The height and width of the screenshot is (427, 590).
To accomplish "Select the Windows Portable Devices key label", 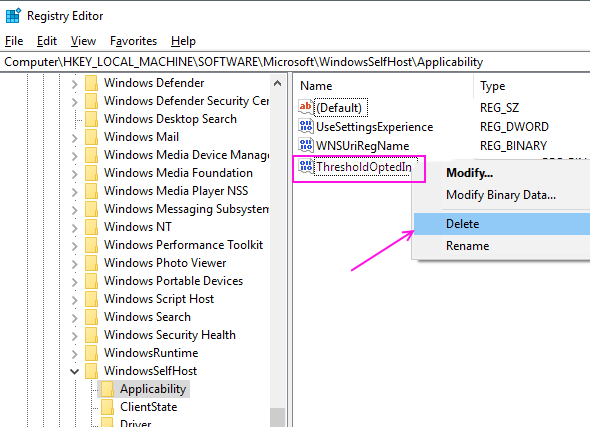I will coord(173,281).
